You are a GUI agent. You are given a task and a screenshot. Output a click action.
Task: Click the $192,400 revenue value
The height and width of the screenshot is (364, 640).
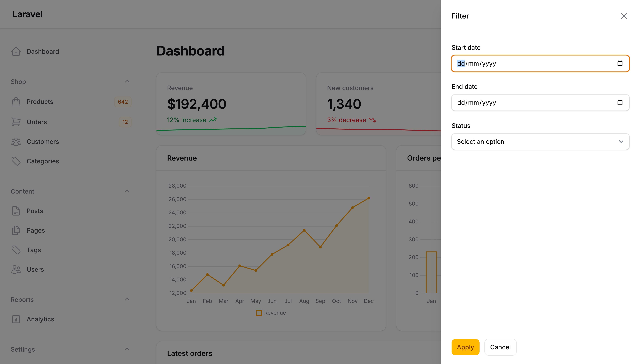coord(197,104)
